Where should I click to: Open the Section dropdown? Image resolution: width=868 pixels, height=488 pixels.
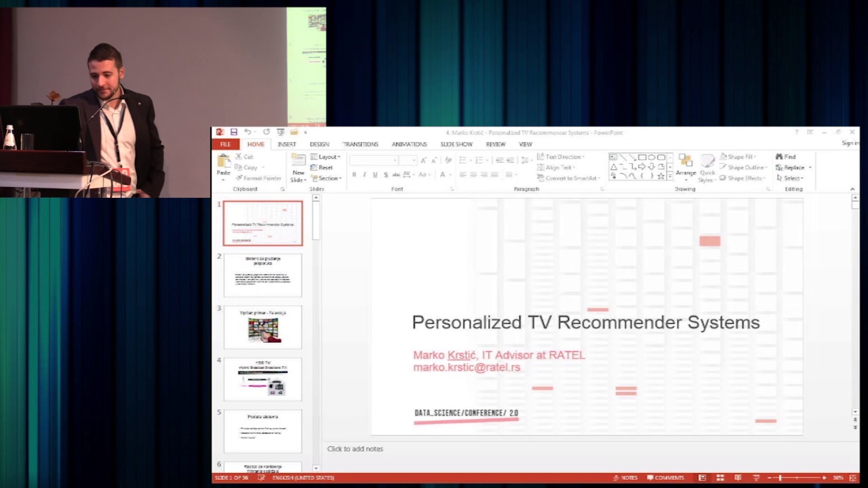pos(326,178)
